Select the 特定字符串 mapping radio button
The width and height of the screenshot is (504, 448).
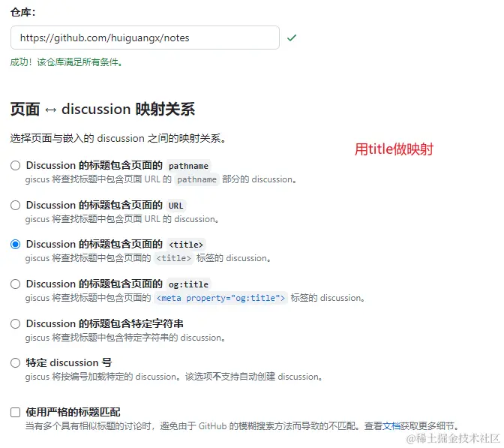[16, 323]
